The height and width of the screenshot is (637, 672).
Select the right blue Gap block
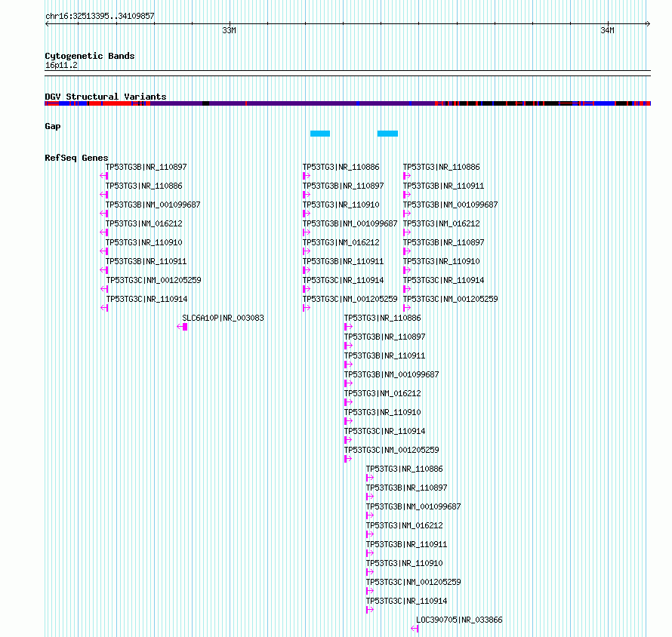tap(387, 134)
